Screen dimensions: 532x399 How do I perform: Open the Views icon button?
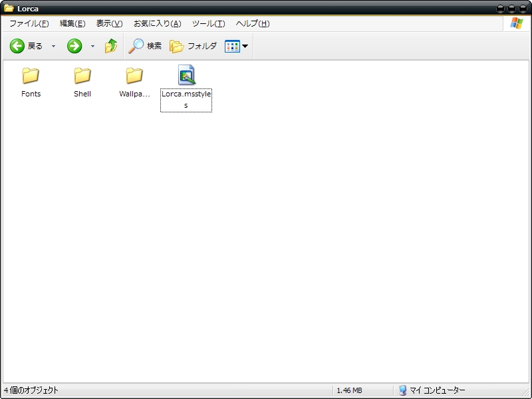232,46
